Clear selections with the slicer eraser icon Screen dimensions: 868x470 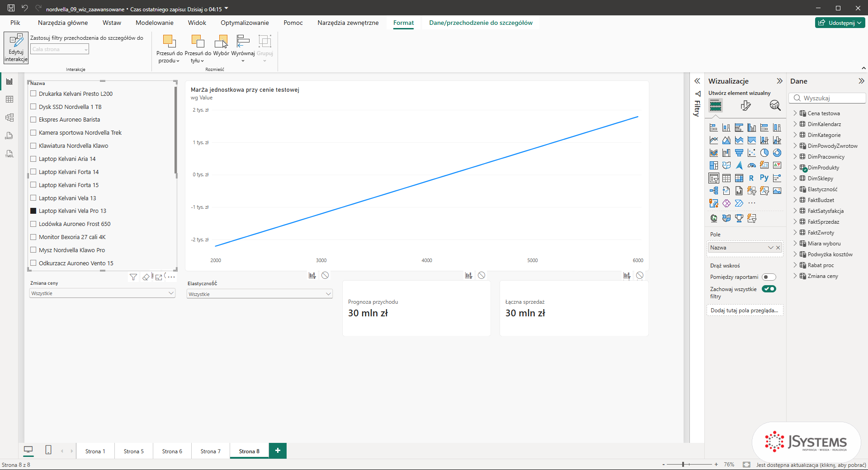(x=146, y=277)
